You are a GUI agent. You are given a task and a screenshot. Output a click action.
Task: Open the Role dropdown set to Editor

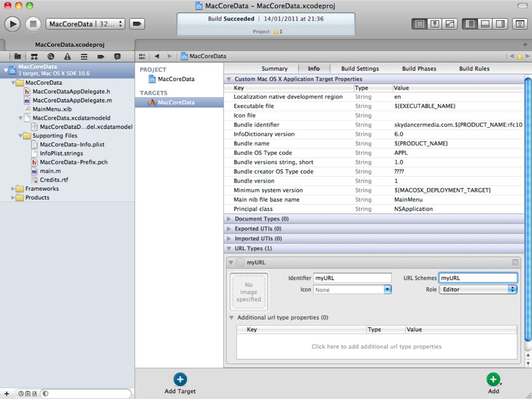tap(478, 289)
